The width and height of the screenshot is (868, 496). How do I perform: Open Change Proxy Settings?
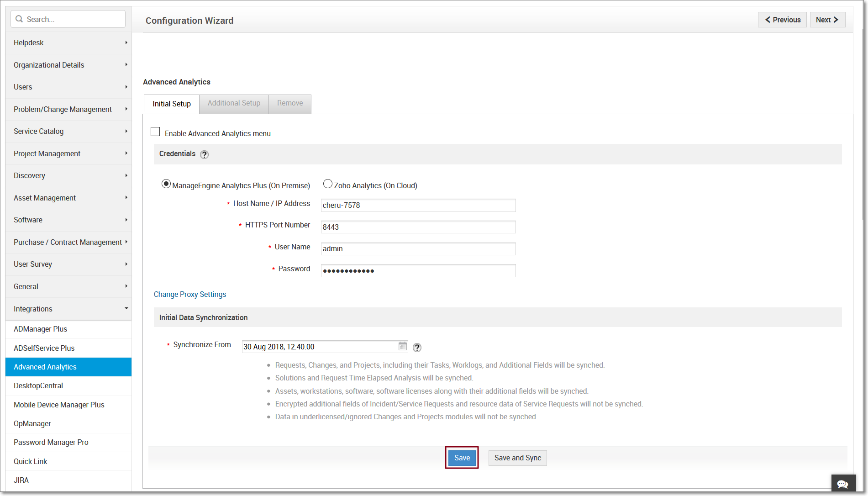click(190, 294)
